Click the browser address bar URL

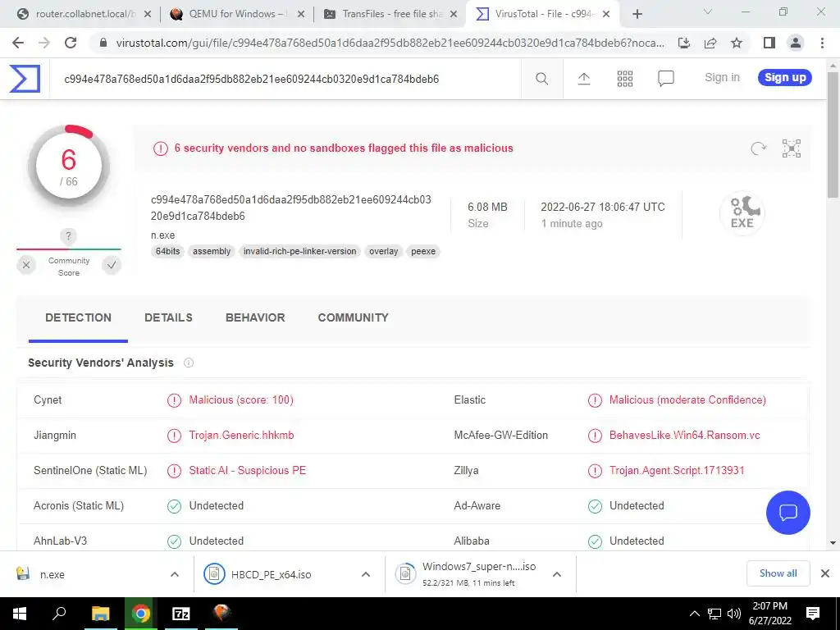(x=390, y=43)
